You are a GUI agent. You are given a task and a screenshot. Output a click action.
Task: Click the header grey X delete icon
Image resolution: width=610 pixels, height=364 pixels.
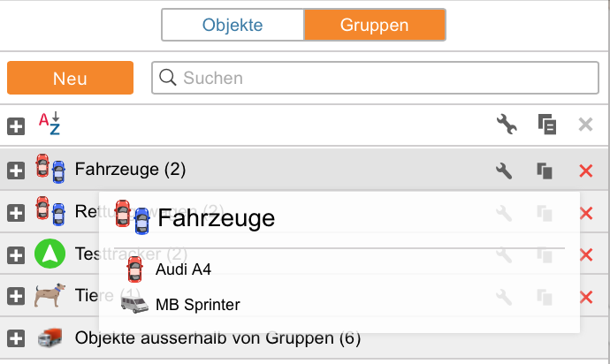[585, 125]
